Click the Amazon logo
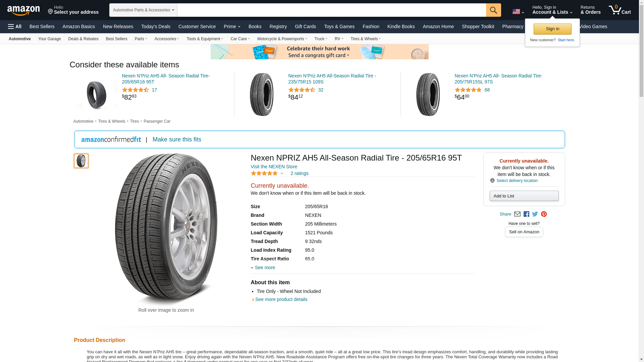 click(x=23, y=11)
